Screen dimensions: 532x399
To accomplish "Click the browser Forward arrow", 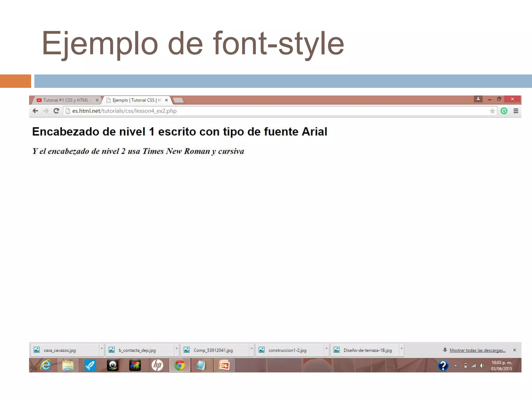I will coord(46,111).
